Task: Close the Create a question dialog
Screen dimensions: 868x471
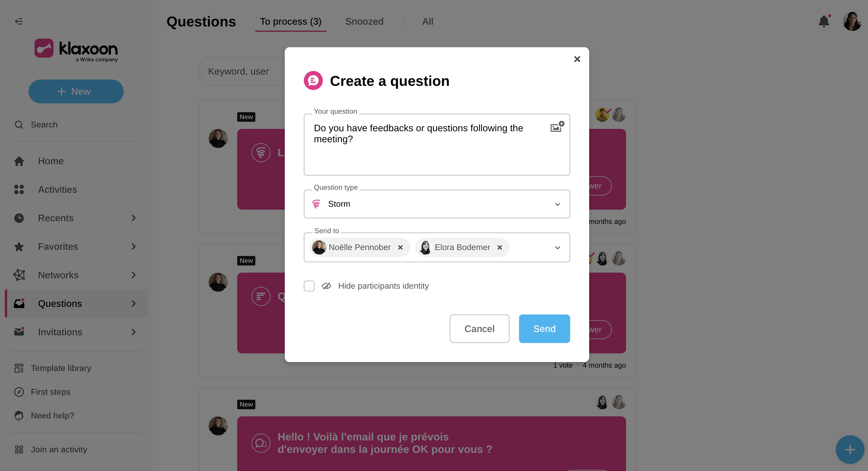Action: pos(577,59)
